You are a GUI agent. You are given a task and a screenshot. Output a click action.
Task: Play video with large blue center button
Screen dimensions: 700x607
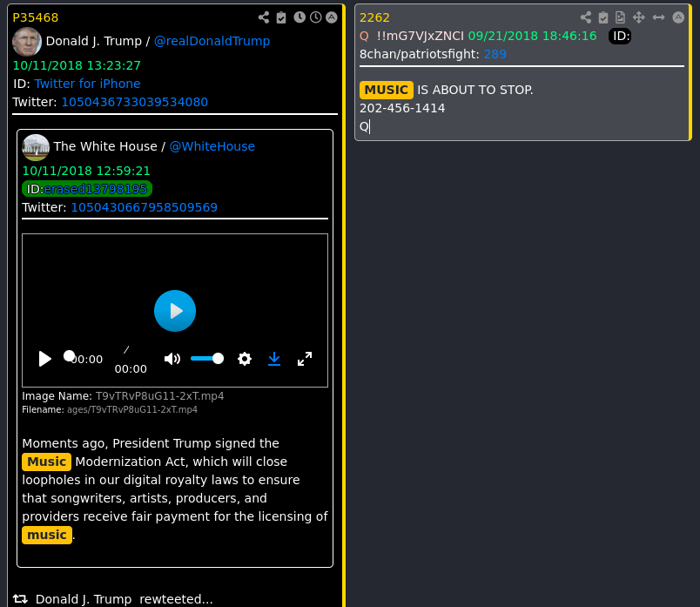(175, 311)
